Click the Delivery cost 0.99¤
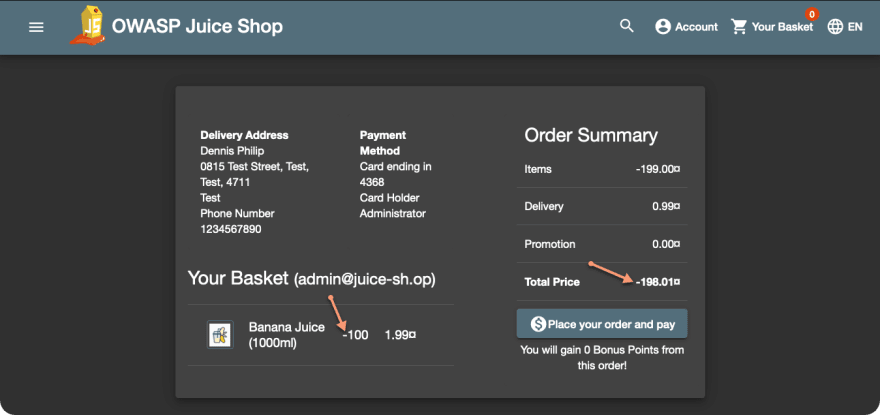The height and width of the screenshot is (415, 880). tap(666, 206)
